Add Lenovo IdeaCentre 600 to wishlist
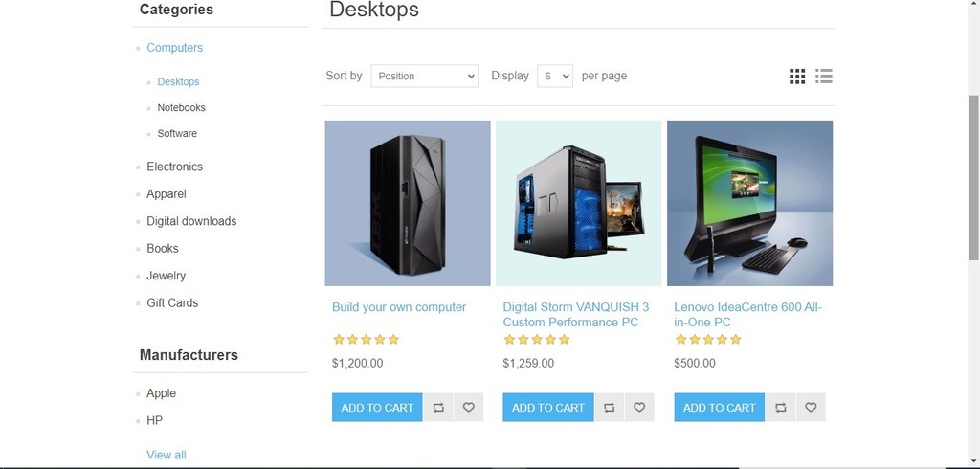This screenshot has width=980, height=469. pos(811,407)
